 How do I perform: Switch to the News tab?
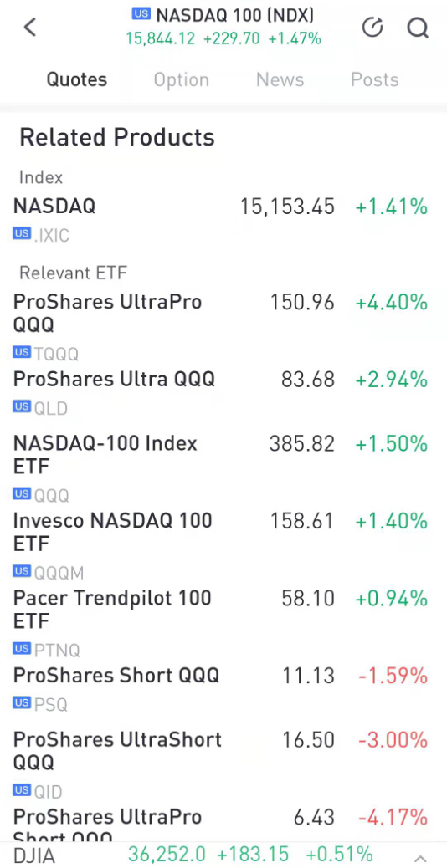(x=280, y=79)
